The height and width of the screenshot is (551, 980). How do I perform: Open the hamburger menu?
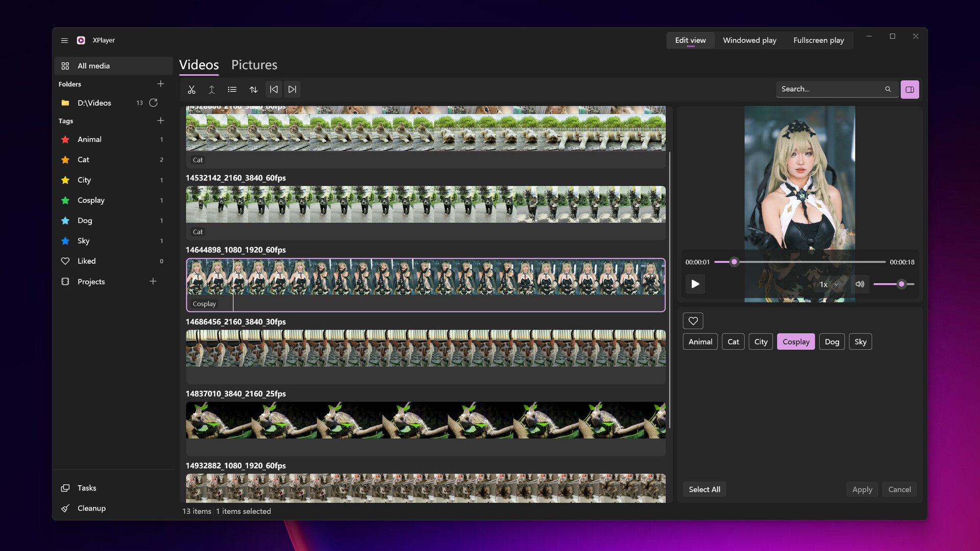64,40
